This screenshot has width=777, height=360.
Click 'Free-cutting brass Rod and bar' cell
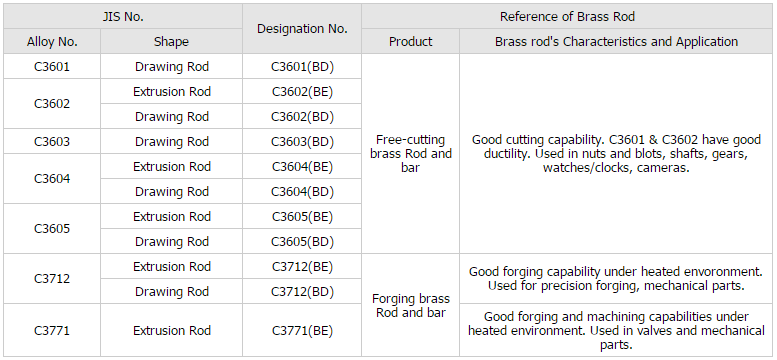[x=410, y=154]
